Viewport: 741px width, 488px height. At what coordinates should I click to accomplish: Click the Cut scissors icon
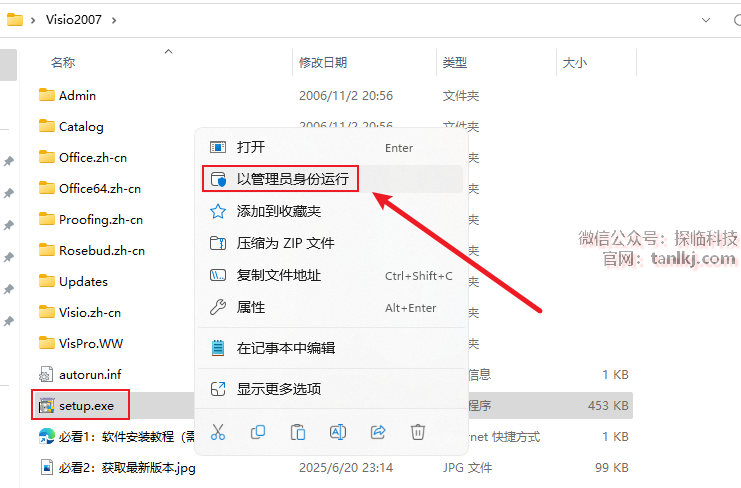(x=218, y=432)
